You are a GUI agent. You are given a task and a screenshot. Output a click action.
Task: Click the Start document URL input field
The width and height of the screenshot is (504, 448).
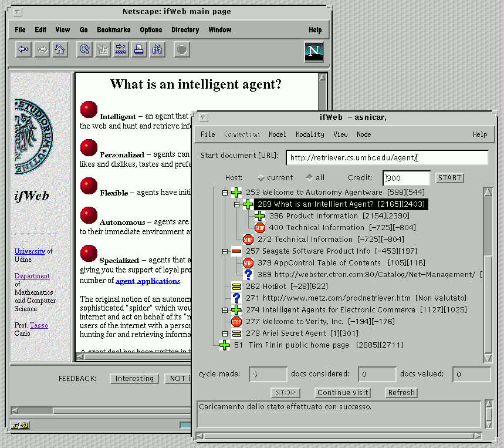387,157
